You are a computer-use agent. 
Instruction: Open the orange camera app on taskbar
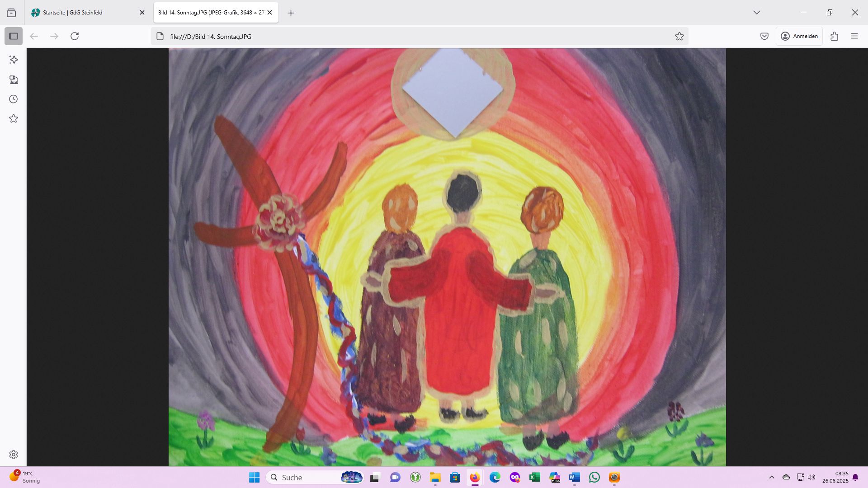pos(614,478)
